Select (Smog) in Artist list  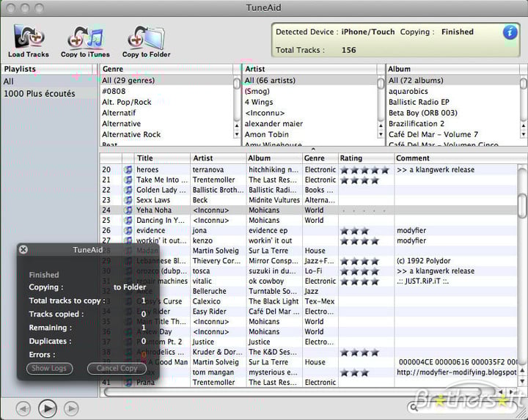click(309, 91)
